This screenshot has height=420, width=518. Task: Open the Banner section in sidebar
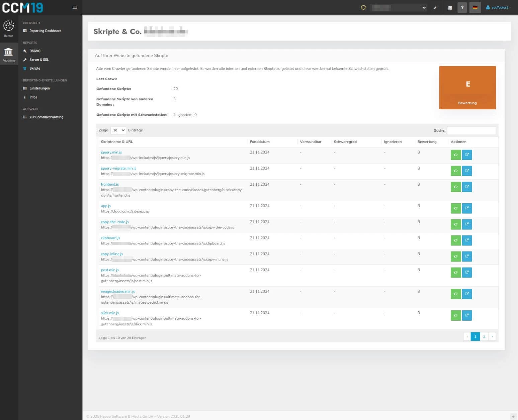[9, 28]
